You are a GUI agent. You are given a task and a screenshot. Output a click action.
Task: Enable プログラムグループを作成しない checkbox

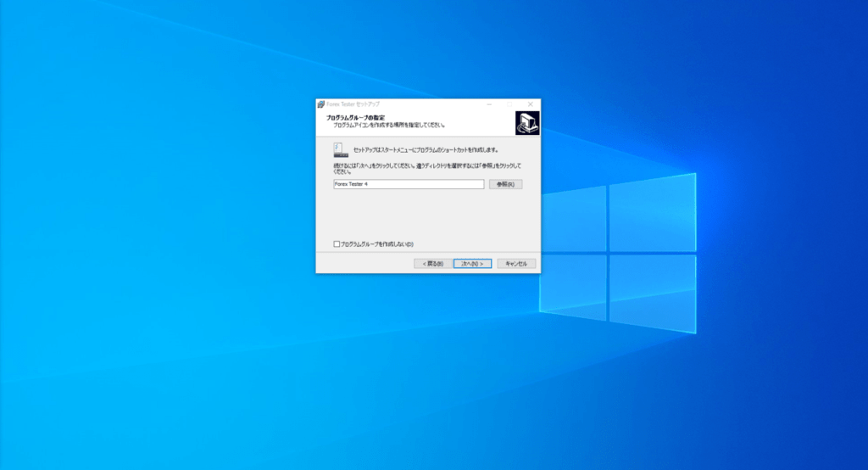click(x=337, y=243)
